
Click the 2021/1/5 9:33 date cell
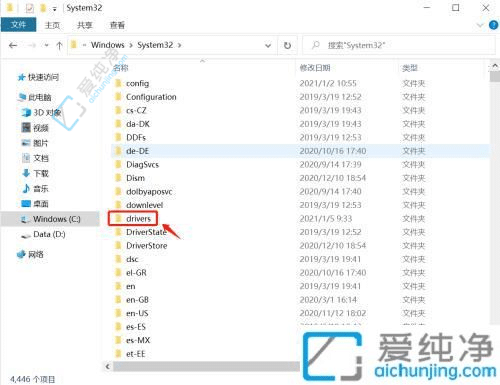click(x=326, y=219)
